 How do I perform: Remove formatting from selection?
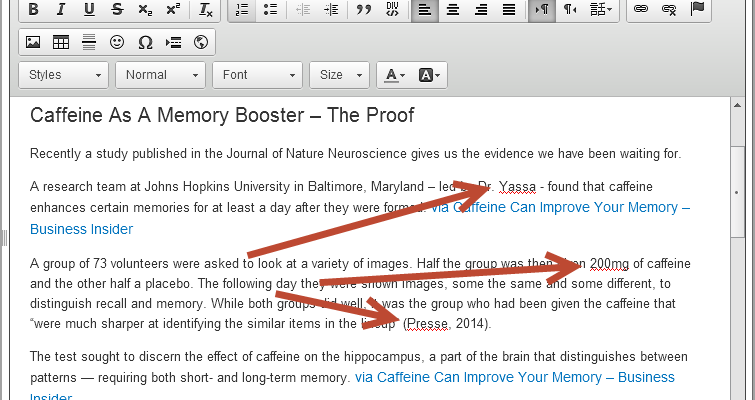coord(206,9)
